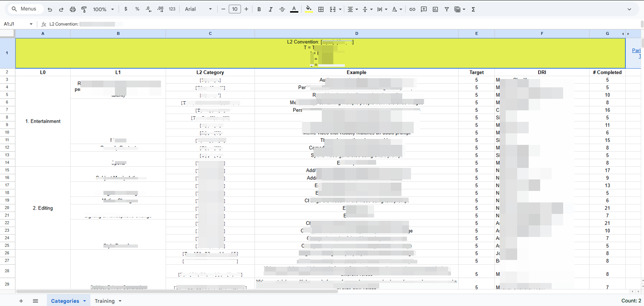The width and height of the screenshot is (644, 306).
Task: Click the Print icon
Action: (x=73, y=9)
